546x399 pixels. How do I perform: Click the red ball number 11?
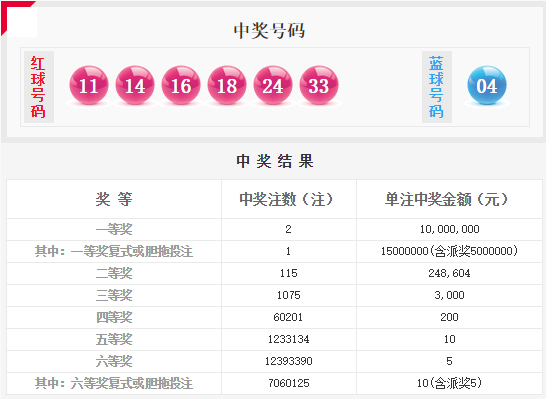tap(89, 85)
